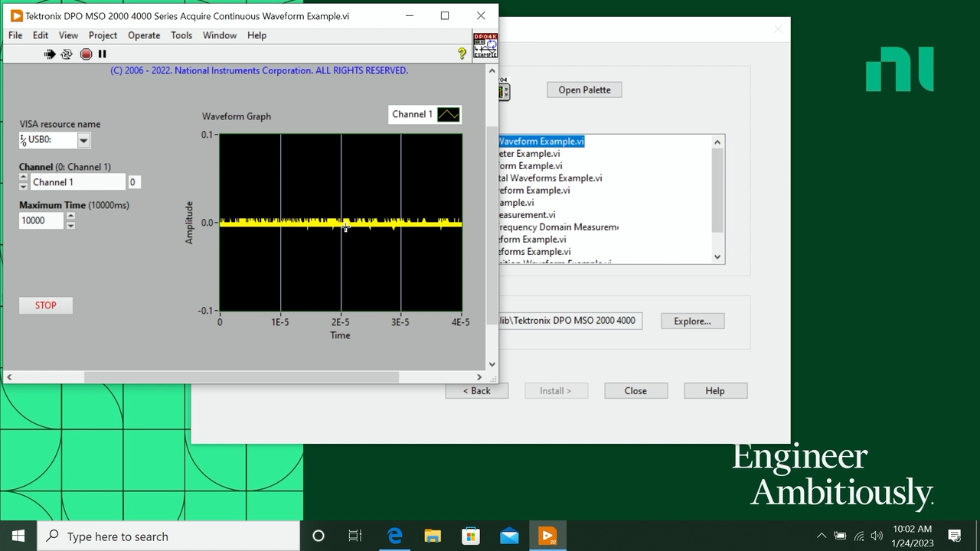The width and height of the screenshot is (980, 551).
Task: Pause the VI execution
Action: 103,54
